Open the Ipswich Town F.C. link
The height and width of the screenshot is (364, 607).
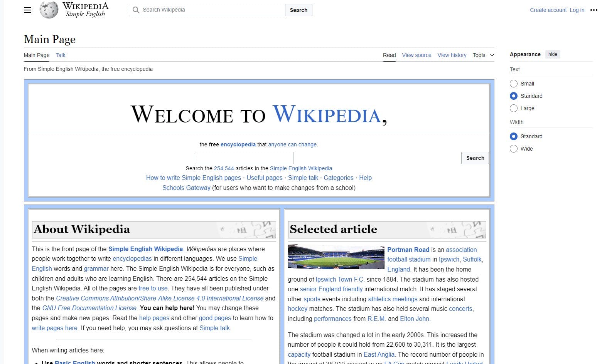pyautogui.click(x=340, y=279)
